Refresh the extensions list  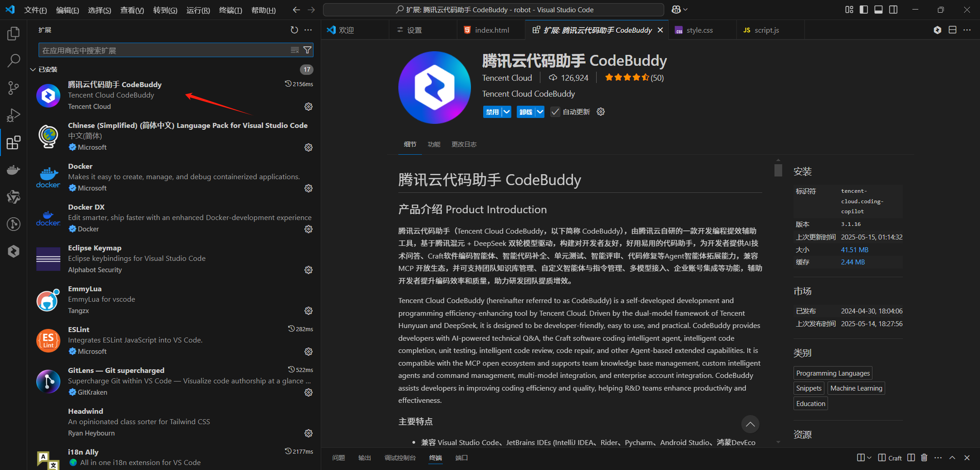click(x=294, y=30)
